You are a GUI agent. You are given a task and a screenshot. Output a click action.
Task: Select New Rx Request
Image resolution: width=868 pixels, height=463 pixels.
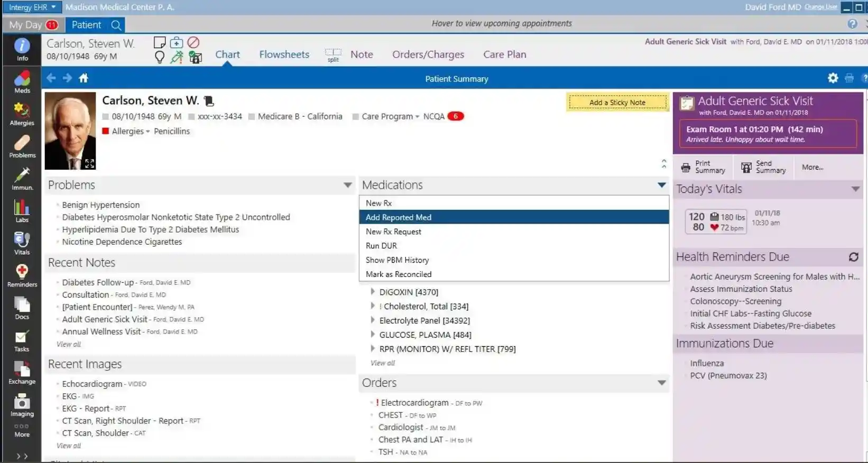point(514,232)
